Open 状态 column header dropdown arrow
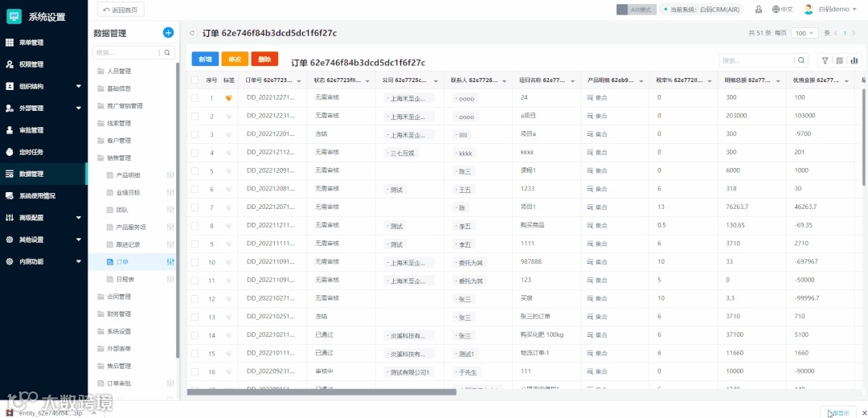Image resolution: width=868 pixels, height=418 pixels. [x=367, y=81]
